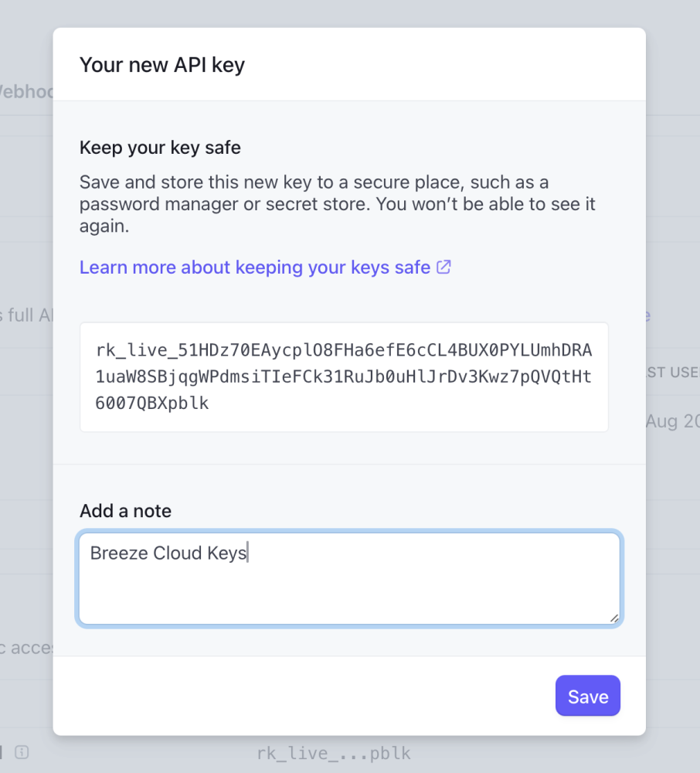Click the info icon behind the dialog
700x773 pixels.
pos(22,752)
